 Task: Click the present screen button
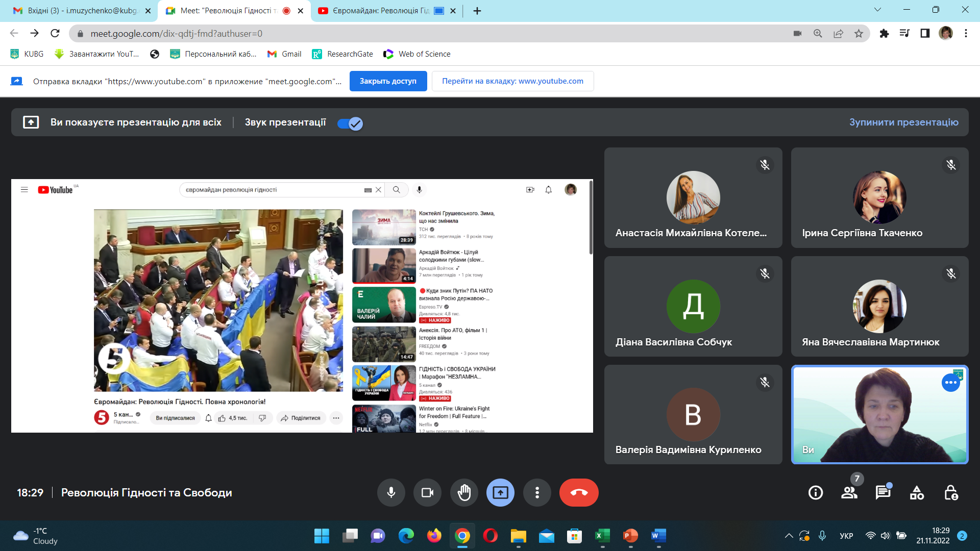click(x=500, y=492)
